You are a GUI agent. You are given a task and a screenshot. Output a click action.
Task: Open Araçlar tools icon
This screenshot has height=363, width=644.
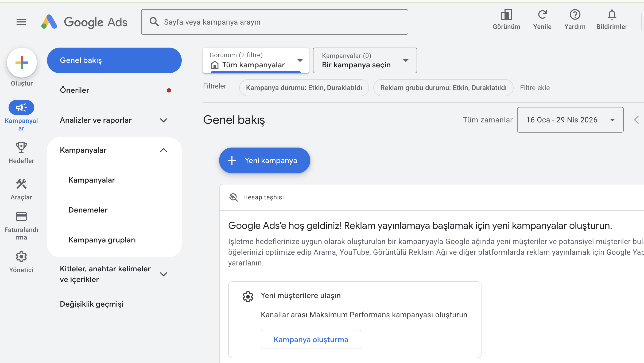(21, 184)
